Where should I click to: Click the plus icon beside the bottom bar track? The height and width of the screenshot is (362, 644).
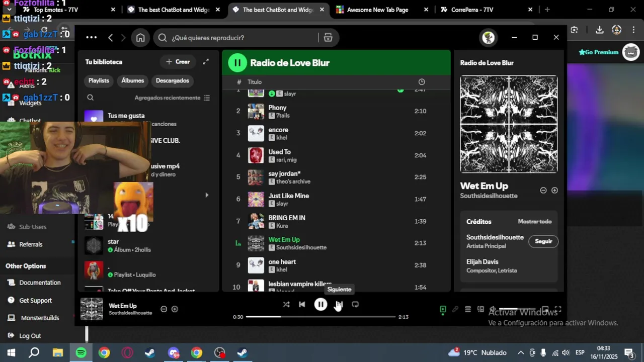(x=175, y=309)
